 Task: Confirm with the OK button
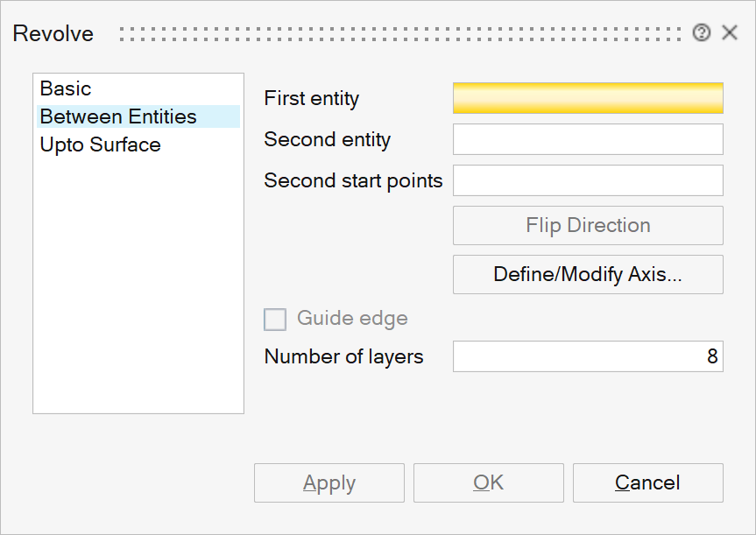tap(488, 483)
